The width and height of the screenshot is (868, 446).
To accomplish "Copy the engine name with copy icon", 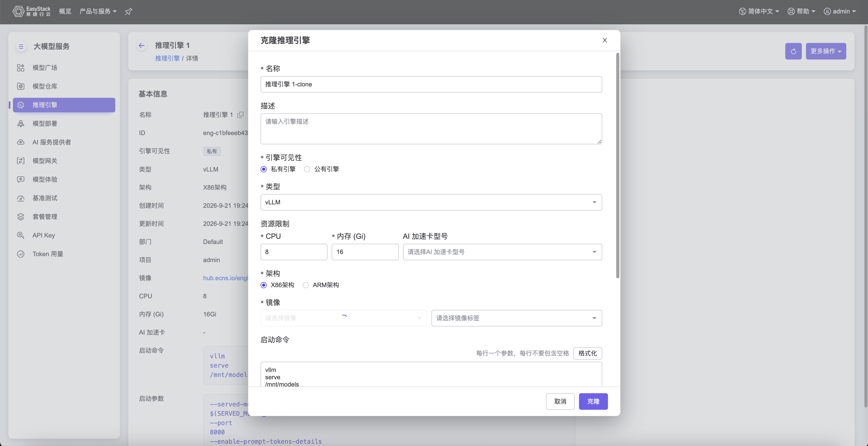I will pyautogui.click(x=240, y=115).
